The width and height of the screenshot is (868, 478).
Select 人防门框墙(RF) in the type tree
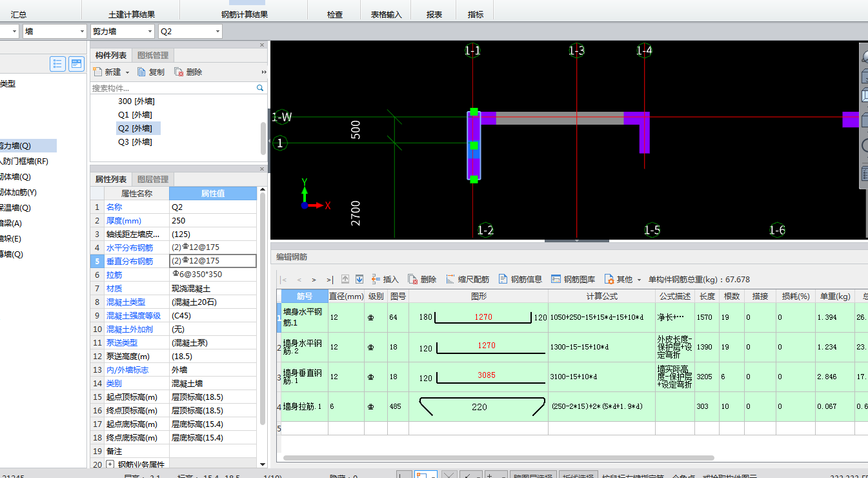[x=25, y=161]
